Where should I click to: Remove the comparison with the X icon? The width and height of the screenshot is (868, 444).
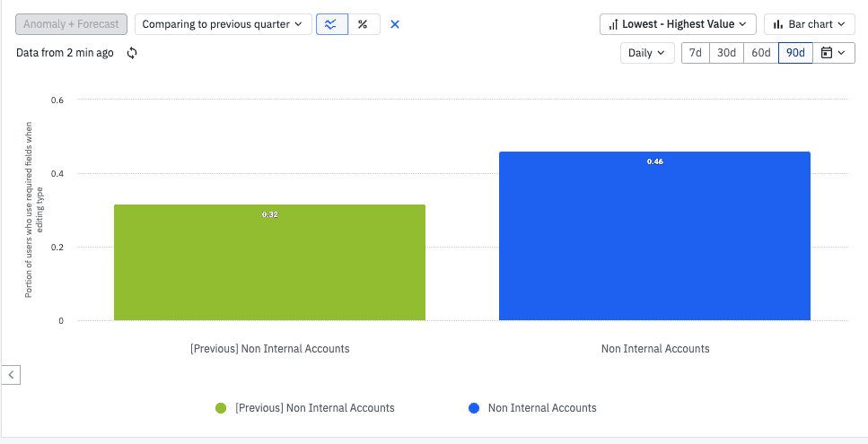[395, 24]
